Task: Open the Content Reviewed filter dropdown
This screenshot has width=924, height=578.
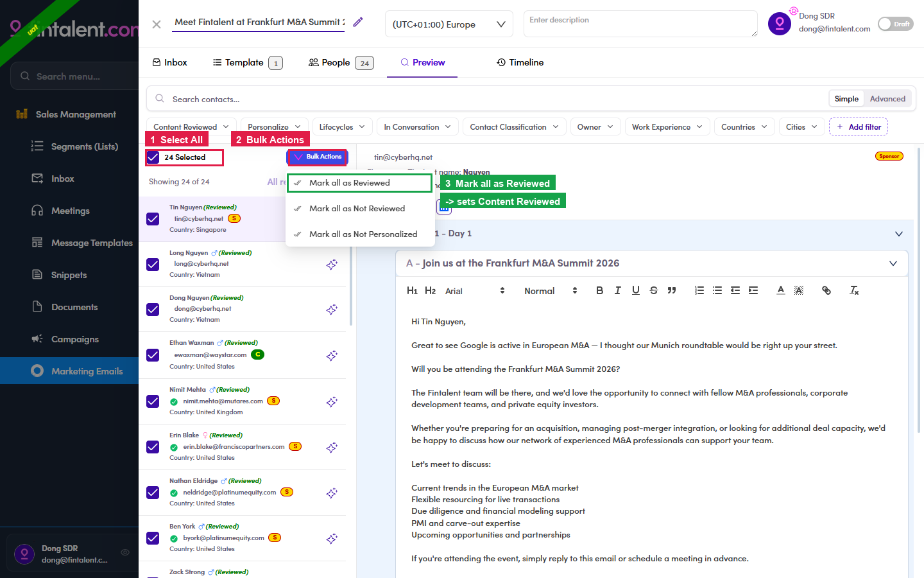Action: point(191,127)
